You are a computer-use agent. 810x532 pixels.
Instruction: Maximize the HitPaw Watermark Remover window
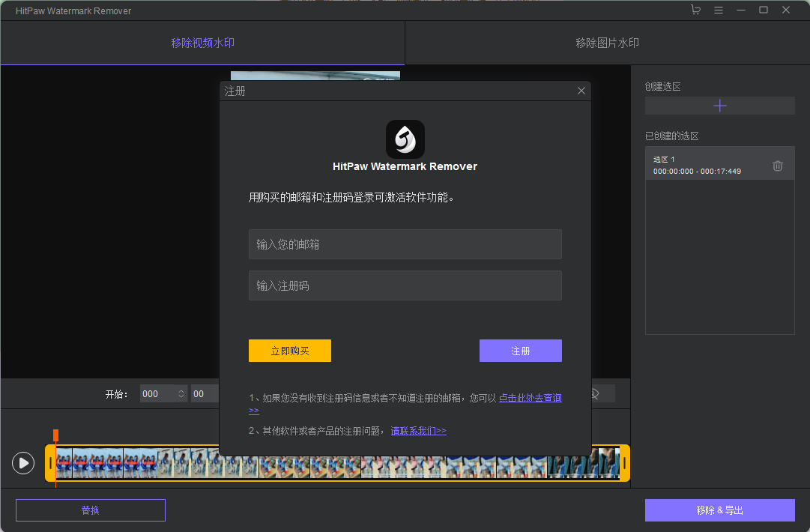[x=763, y=10]
